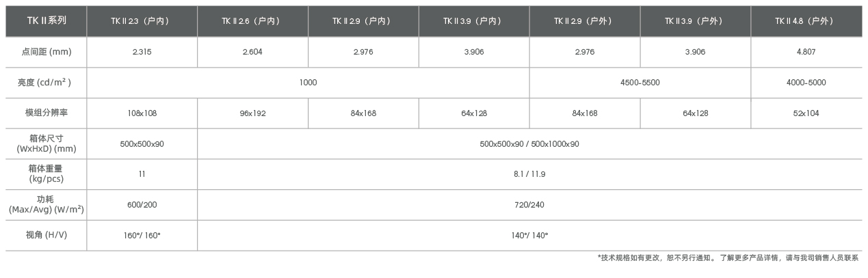
Task: Click the 亮度 (cd/m²) row label
Action: 46,83
